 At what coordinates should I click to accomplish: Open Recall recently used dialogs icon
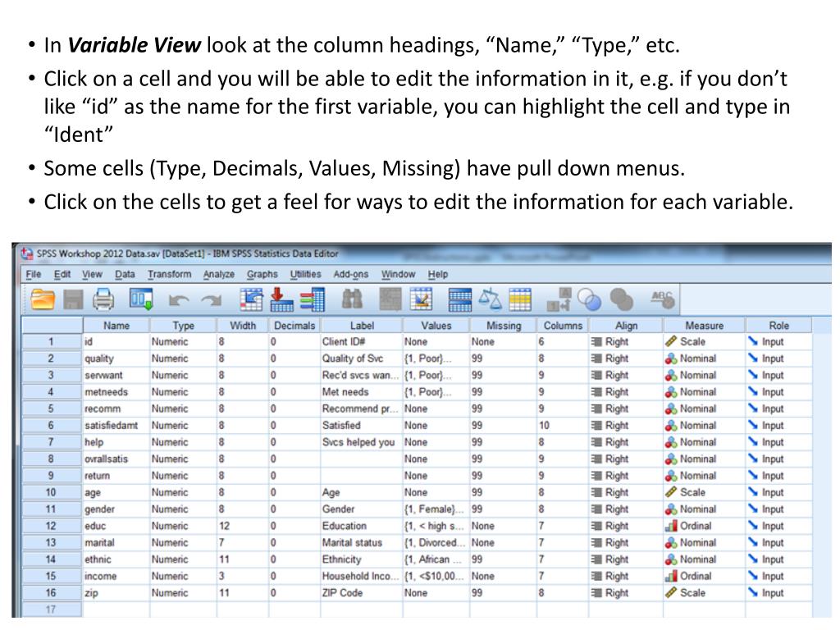point(141,299)
